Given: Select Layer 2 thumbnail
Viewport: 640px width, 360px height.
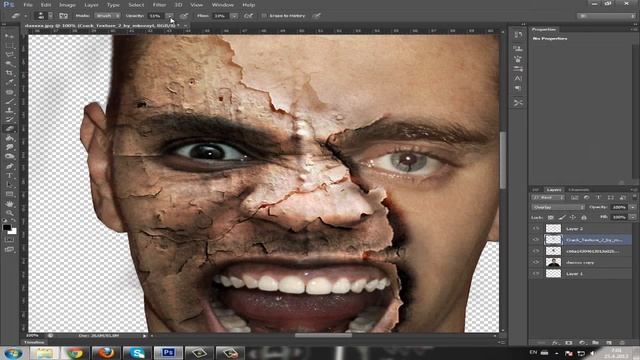Looking at the screenshot, I should [553, 229].
